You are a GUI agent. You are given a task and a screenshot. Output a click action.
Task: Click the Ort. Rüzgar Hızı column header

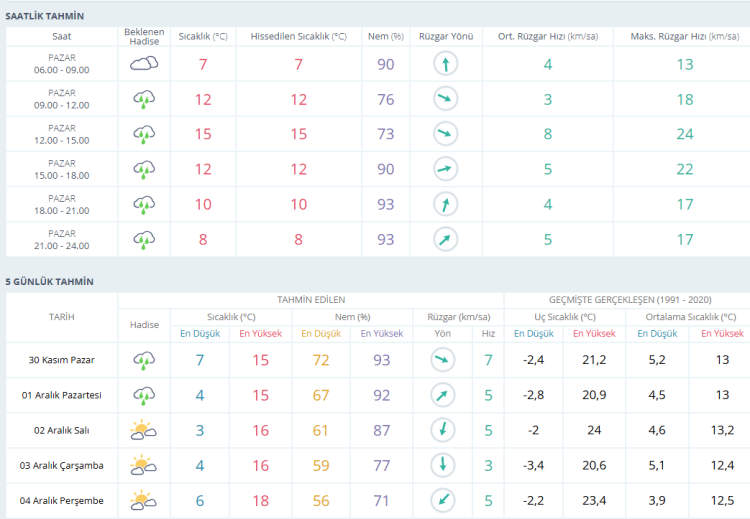coord(547,36)
